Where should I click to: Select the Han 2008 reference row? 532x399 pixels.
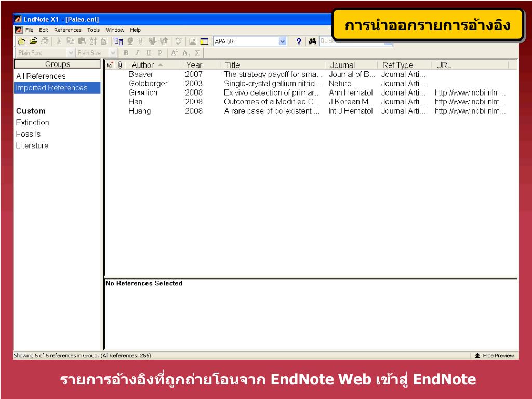[x=311, y=102]
